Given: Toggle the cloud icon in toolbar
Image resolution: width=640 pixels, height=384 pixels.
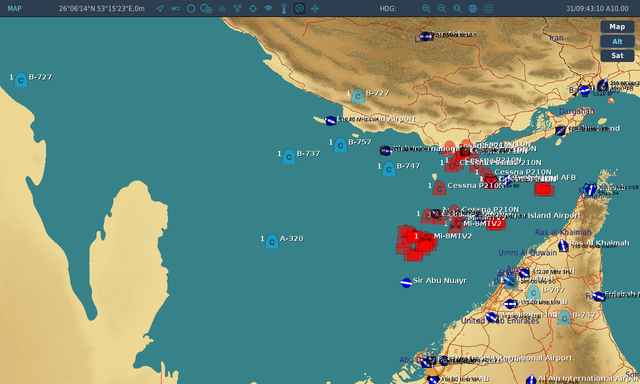Looking at the screenshot, I should (222, 9).
